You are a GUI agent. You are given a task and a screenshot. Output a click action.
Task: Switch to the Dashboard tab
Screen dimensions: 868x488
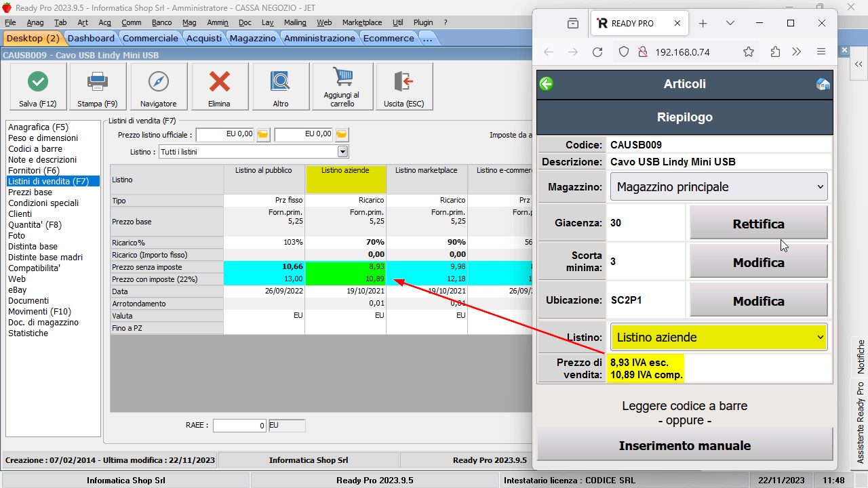pos(91,38)
